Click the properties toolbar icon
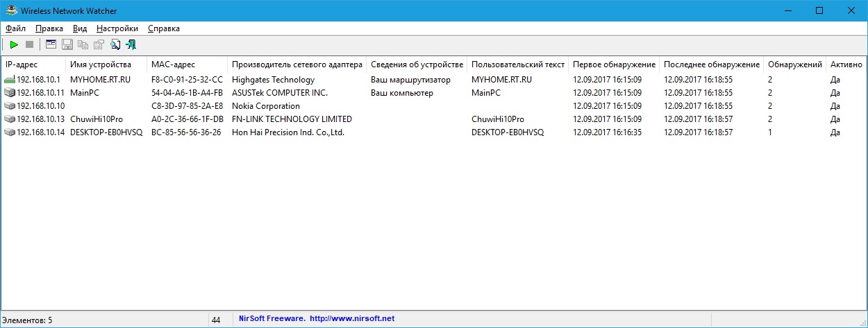The height and width of the screenshot is (328, 868). [99, 44]
